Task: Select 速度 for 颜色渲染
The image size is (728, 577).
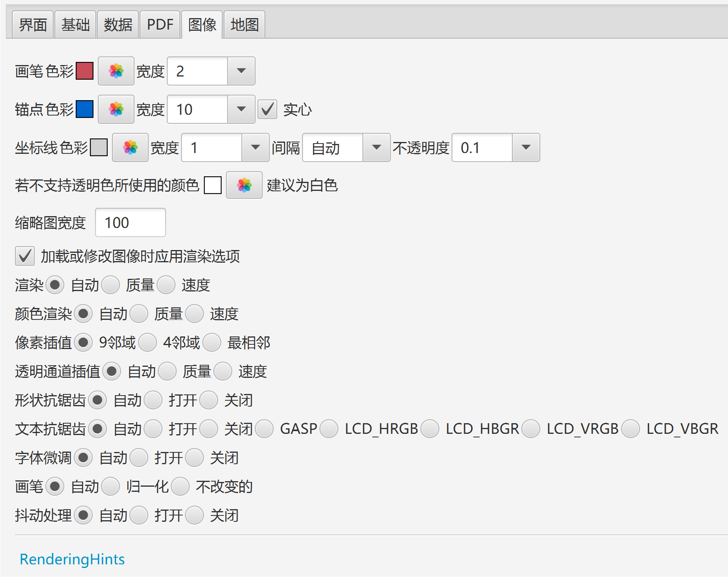Action: pyautogui.click(x=194, y=314)
